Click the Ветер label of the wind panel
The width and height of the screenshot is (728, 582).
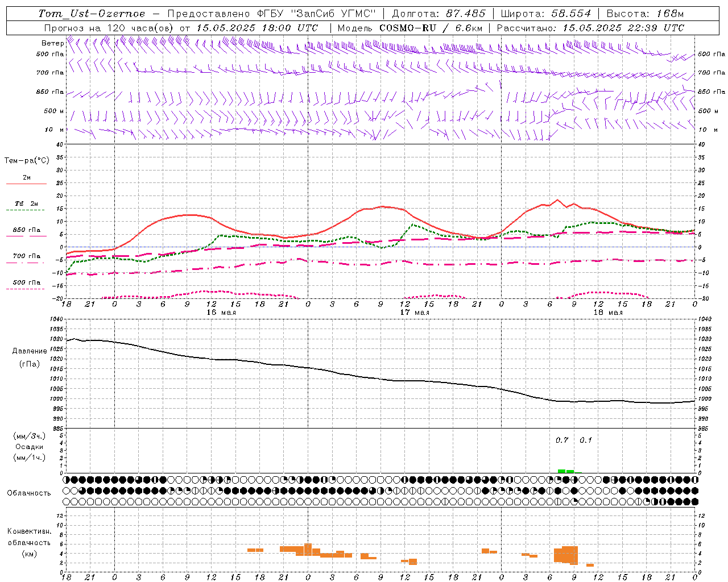click(52, 43)
